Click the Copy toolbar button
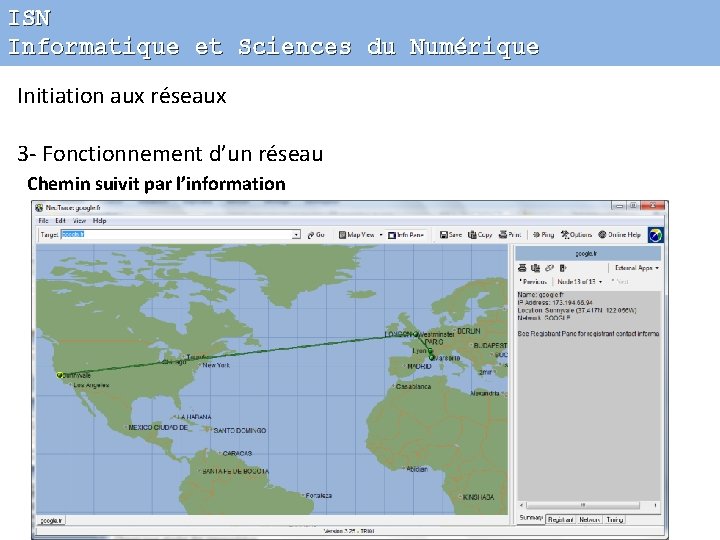 [480, 235]
